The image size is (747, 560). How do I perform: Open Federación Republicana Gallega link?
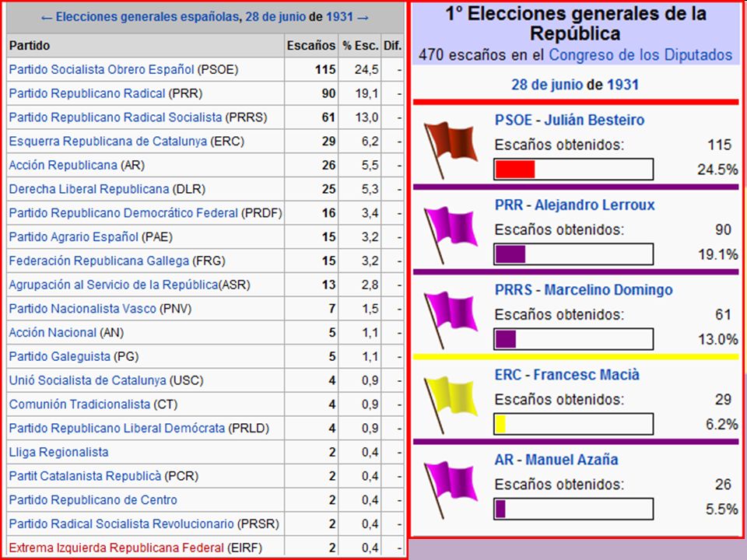pos(99,261)
